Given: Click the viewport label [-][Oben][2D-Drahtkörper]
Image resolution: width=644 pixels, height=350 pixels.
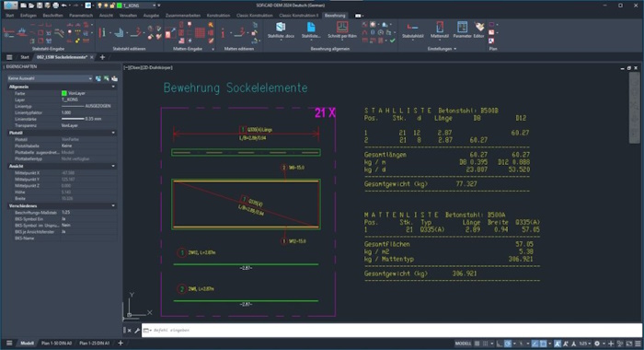Looking at the screenshot, I should (148, 67).
